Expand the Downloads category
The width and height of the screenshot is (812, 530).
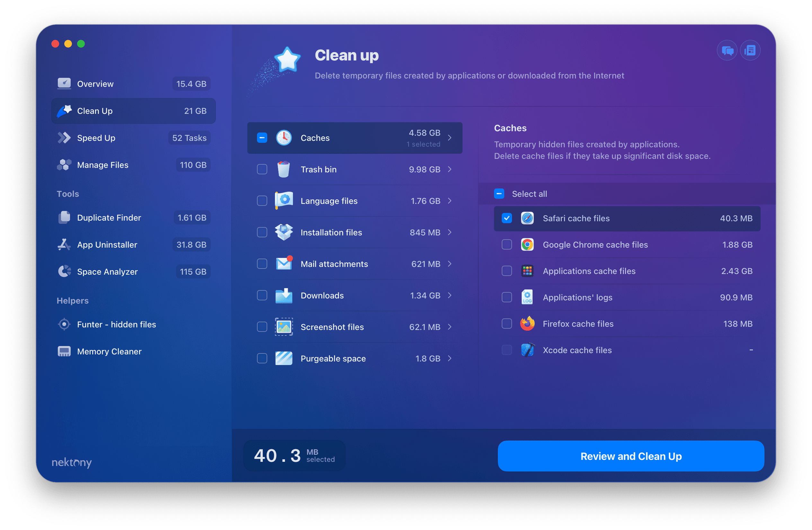tap(451, 295)
